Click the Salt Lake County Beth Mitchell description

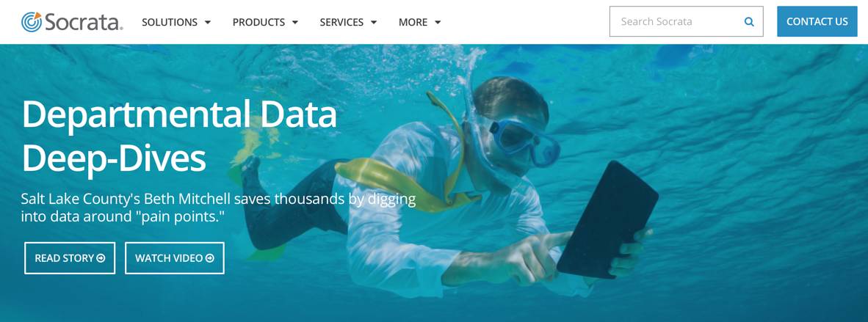[x=218, y=208]
